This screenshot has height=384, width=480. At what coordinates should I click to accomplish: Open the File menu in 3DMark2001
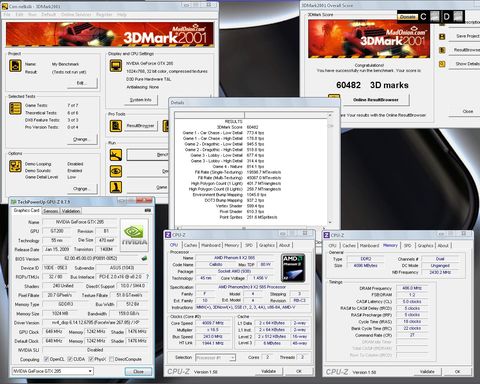(x=7, y=15)
